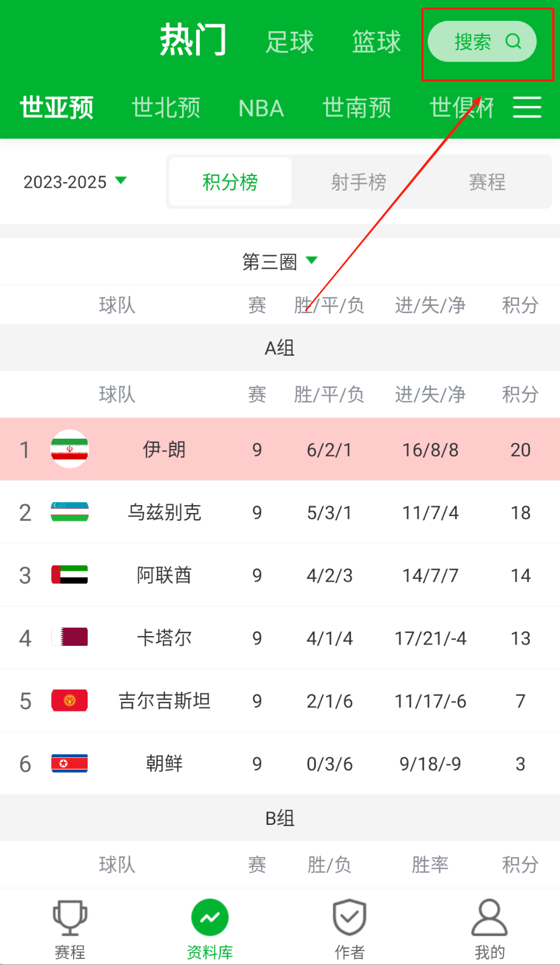Screen dimensions: 560x965
Task: Open the 世北预 league tab
Action: point(166,108)
